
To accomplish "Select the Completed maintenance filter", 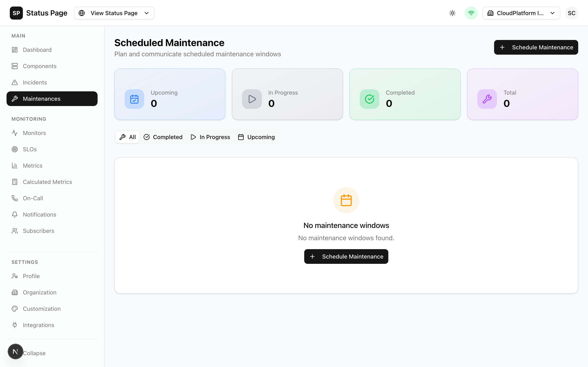I will click(163, 137).
